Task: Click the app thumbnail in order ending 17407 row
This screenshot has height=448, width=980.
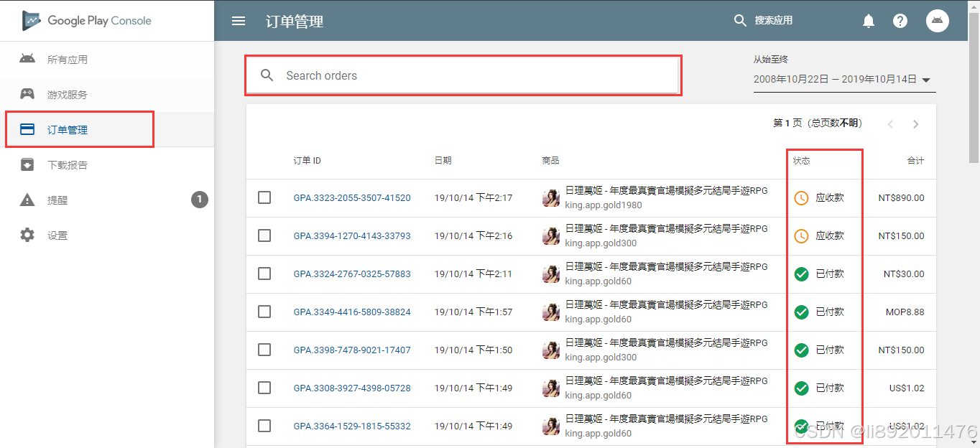Action: point(551,350)
